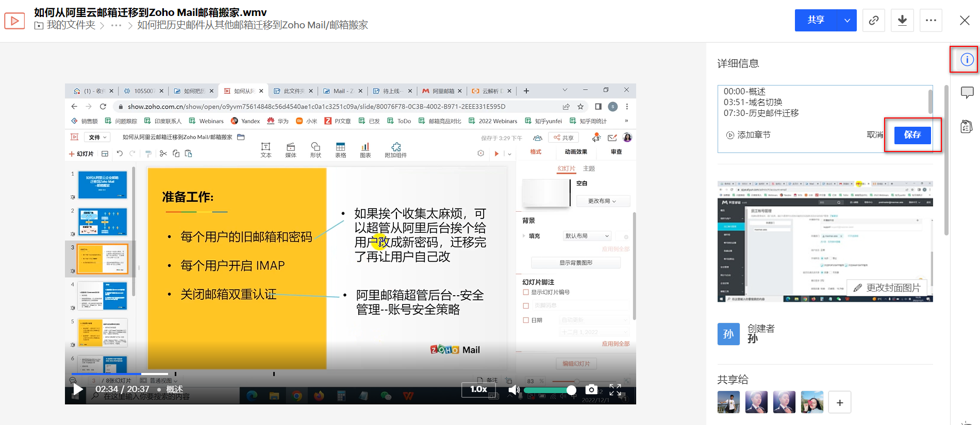This screenshot has width=980, height=425.
Task: Expand the arrow beside the 共享 button
Action: [847, 21]
